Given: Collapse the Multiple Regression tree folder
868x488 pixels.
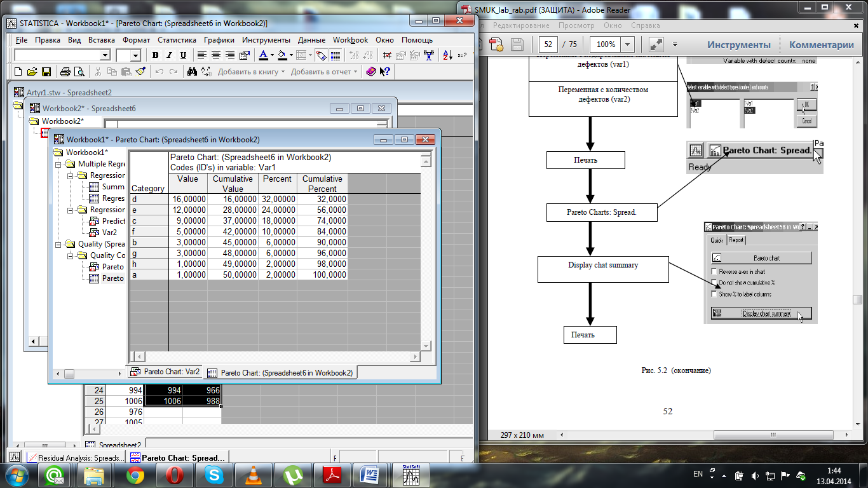Looking at the screenshot, I should [x=59, y=164].
